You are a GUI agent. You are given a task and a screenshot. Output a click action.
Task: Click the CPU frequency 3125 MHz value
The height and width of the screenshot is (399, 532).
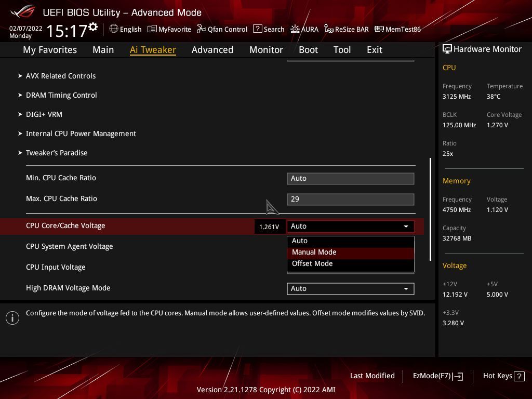tap(456, 97)
